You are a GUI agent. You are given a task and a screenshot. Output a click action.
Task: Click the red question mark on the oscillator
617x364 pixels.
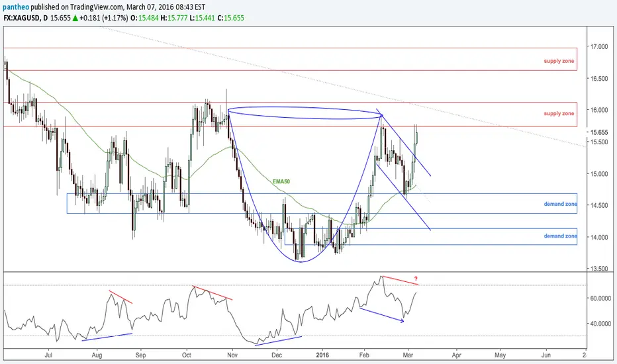point(416,279)
